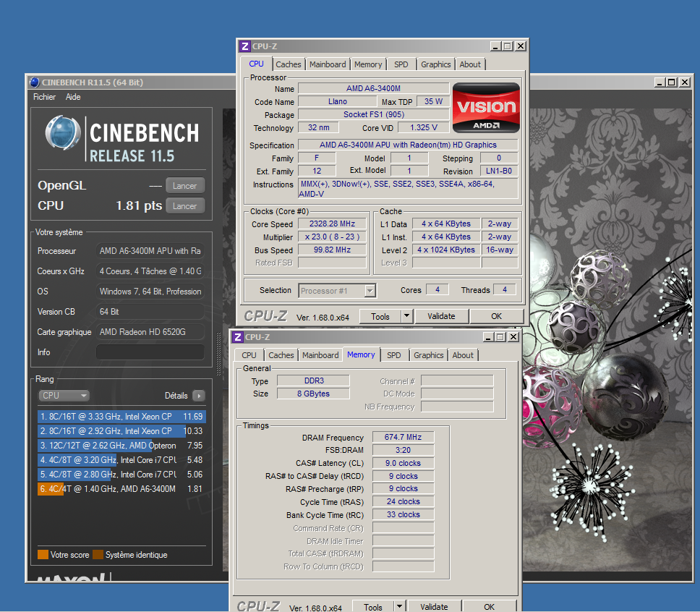Select ranking row 3 AMD Opteron 7.95

121,446
